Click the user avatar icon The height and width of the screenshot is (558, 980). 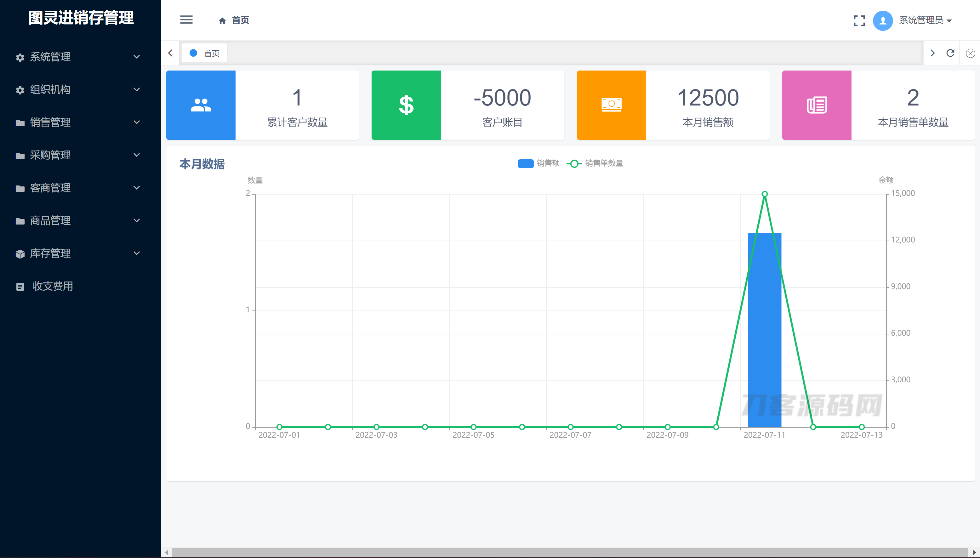[883, 21]
